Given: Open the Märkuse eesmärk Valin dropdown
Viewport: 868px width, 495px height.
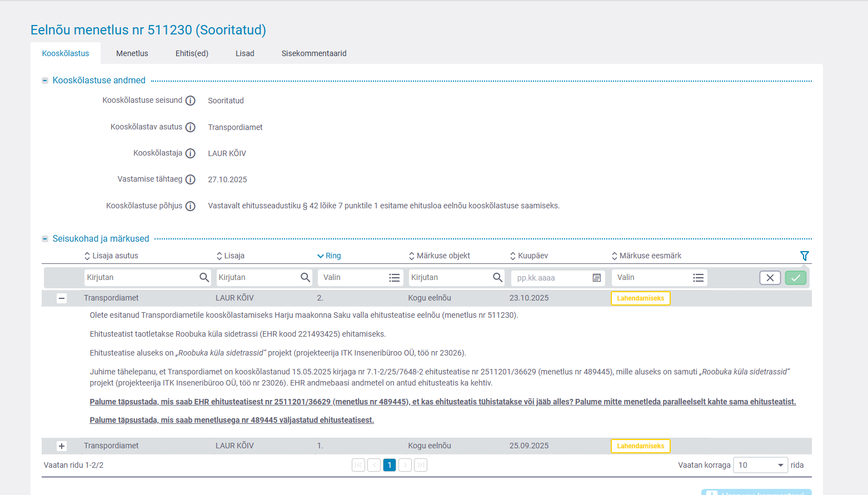Looking at the screenshot, I should (659, 277).
